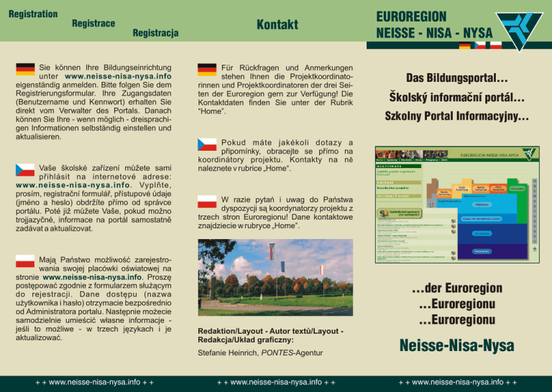Click the small Czech flag under the header title

click(x=480, y=45)
